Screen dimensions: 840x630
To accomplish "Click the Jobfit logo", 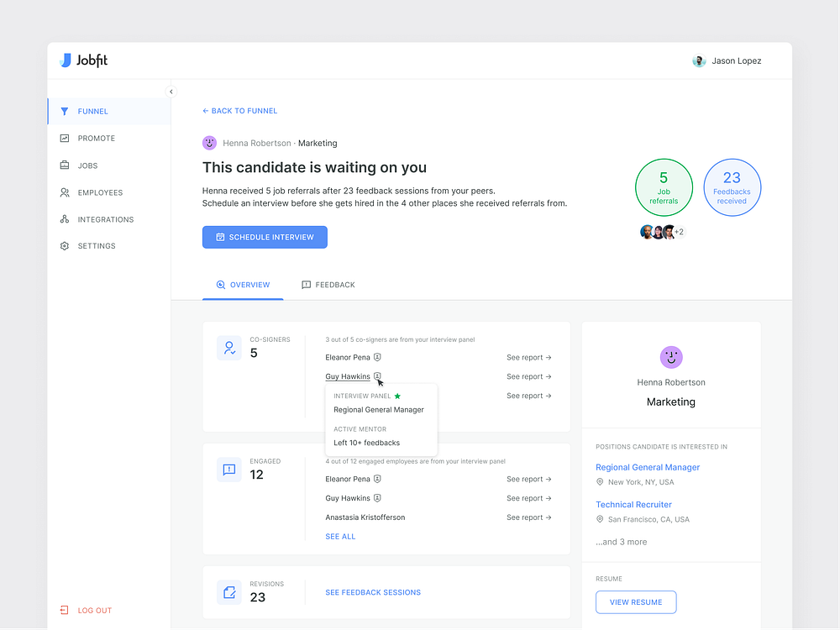I will tap(83, 60).
